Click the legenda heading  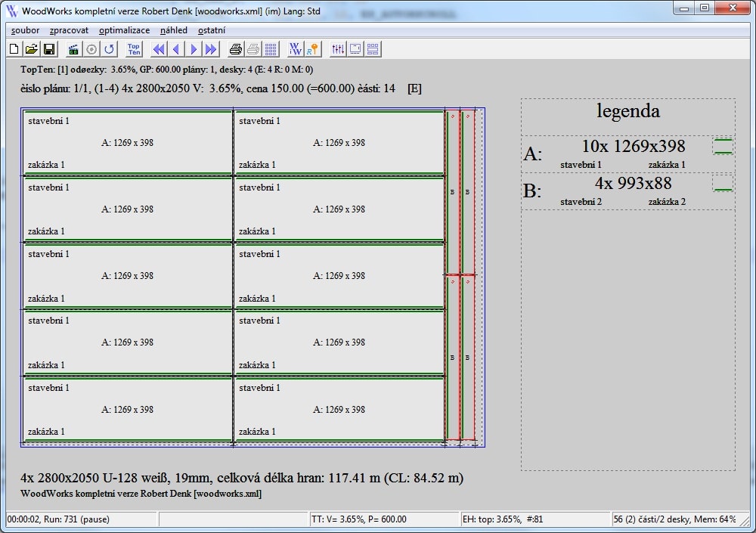click(627, 111)
